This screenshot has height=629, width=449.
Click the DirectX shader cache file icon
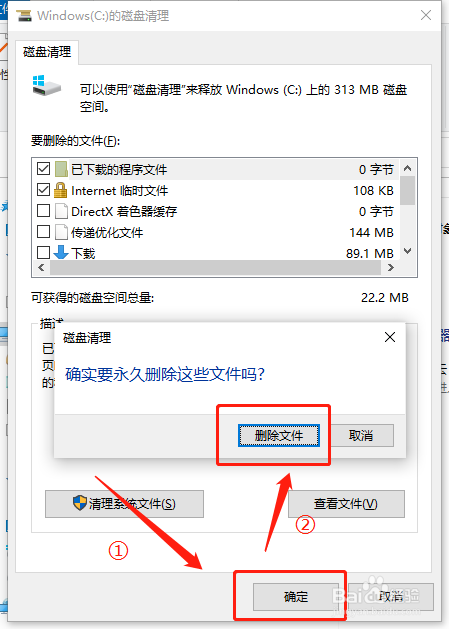tap(61, 211)
